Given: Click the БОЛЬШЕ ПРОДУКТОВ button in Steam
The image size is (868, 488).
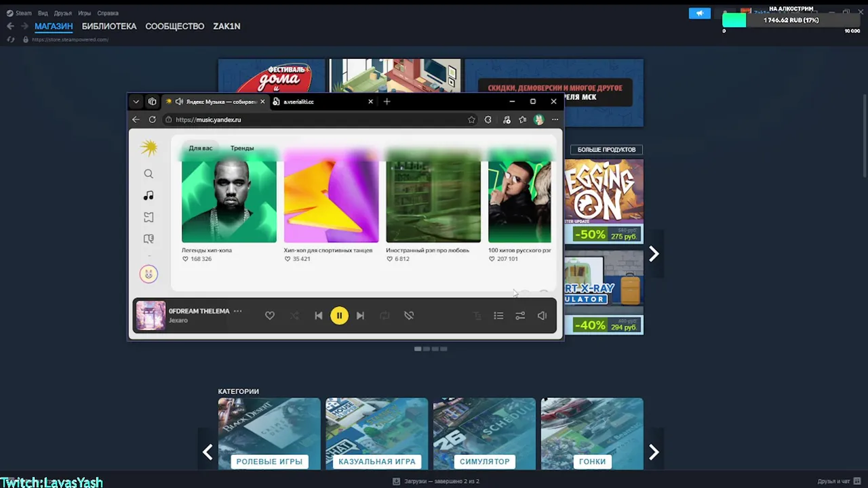Looking at the screenshot, I should coord(606,149).
